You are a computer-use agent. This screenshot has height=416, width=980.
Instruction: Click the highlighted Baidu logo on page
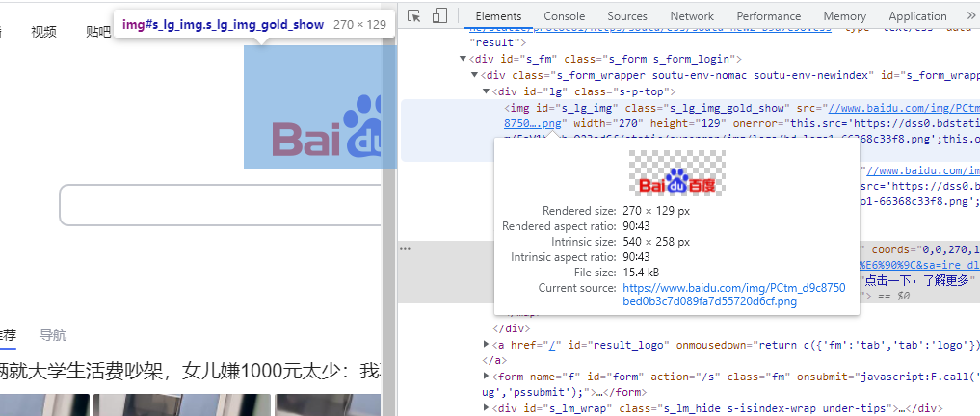point(319,107)
